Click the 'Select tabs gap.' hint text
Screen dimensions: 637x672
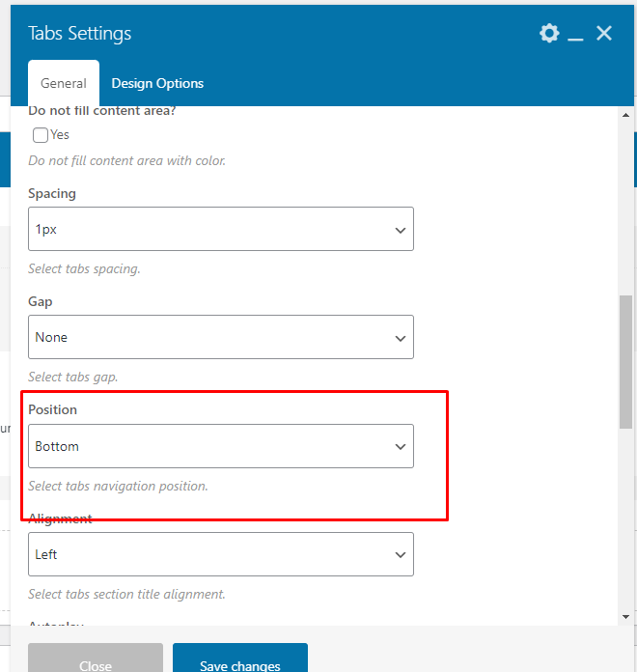72,377
